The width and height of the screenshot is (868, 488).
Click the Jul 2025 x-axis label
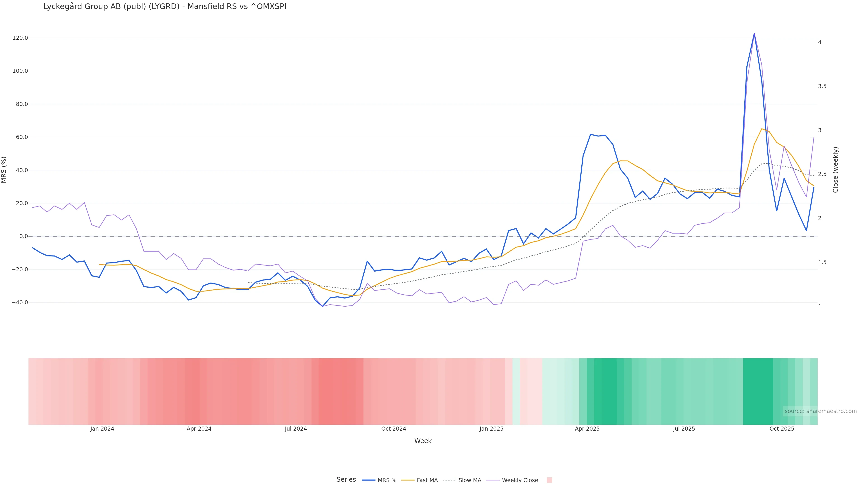(x=684, y=429)
